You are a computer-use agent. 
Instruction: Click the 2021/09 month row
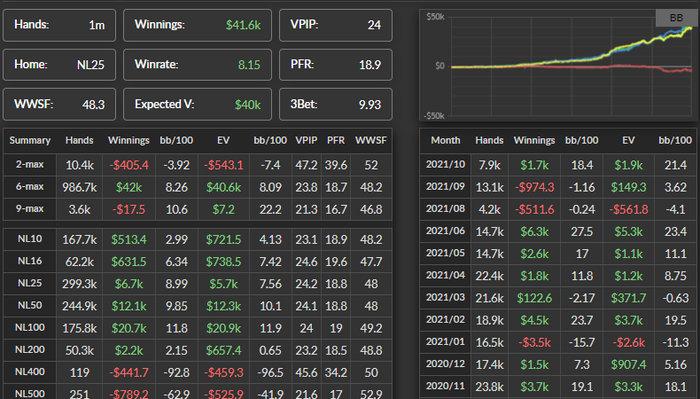coord(558,187)
